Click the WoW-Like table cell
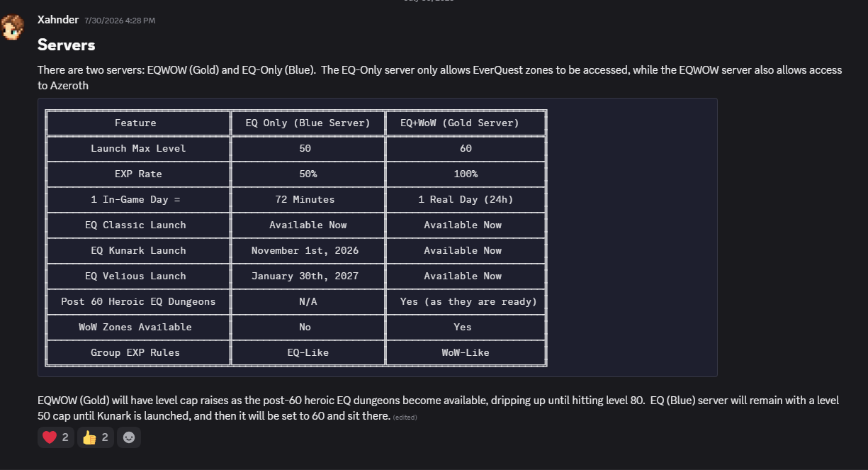The image size is (868, 470). pos(466,352)
